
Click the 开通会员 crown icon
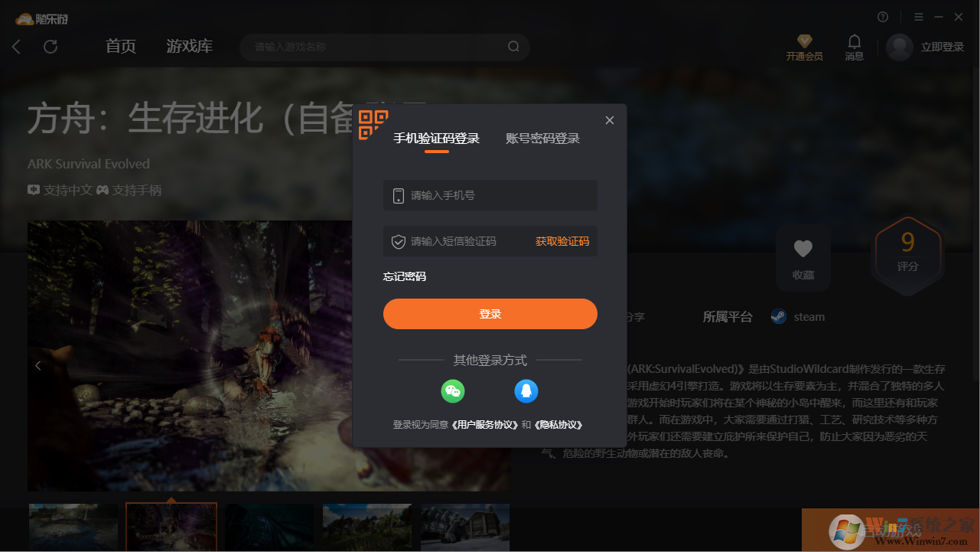tap(803, 41)
